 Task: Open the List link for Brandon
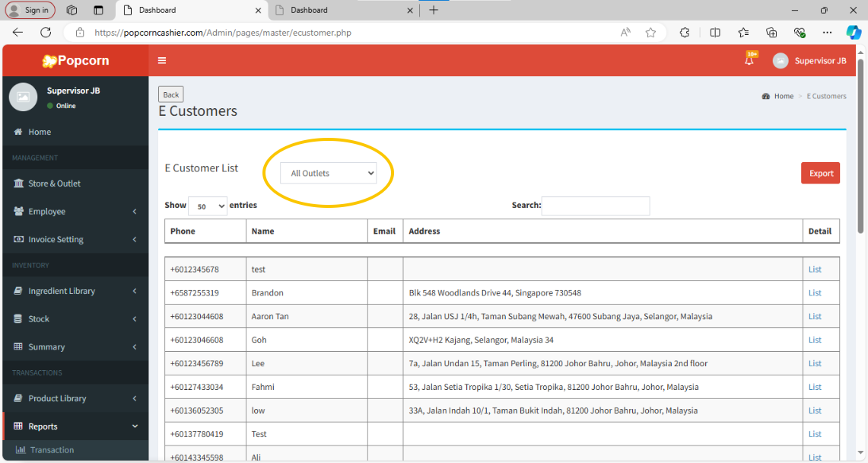814,293
